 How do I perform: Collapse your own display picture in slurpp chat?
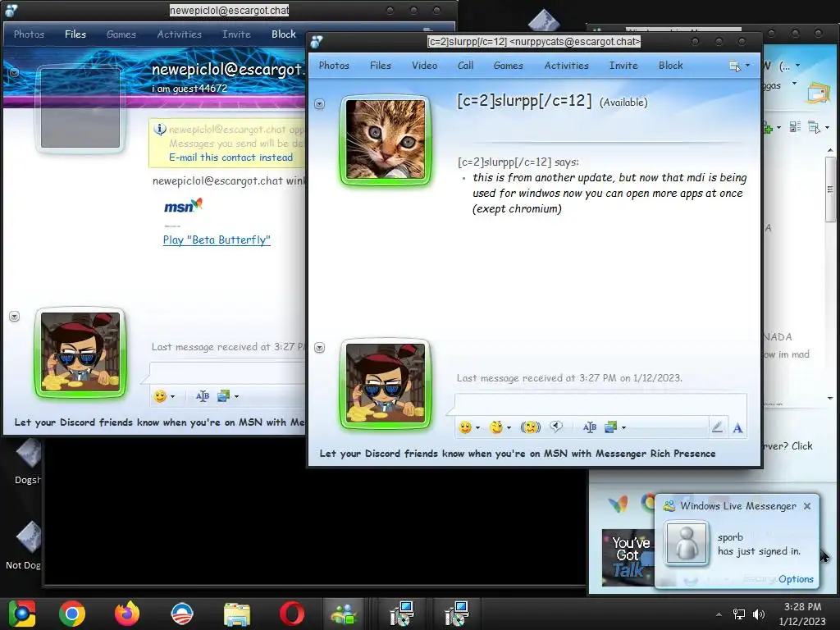click(x=319, y=348)
